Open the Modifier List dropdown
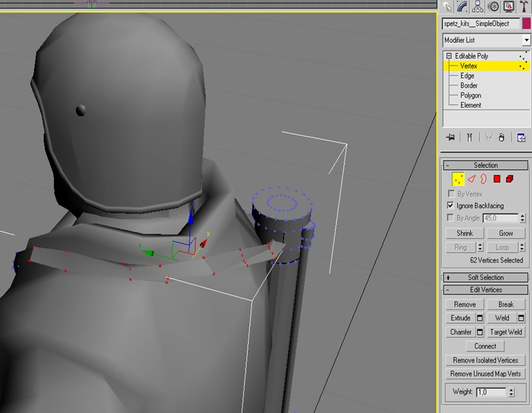The width and height of the screenshot is (532, 413). point(525,40)
